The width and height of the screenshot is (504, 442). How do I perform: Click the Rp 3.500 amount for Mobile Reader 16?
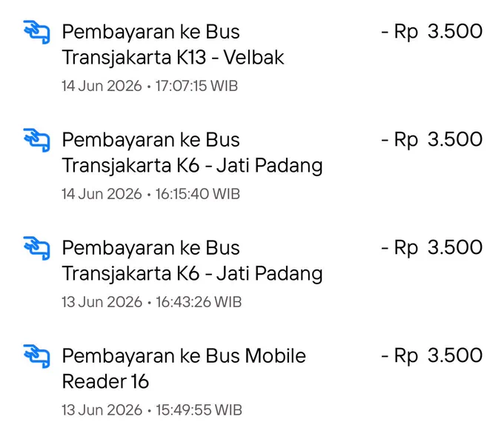431,356
